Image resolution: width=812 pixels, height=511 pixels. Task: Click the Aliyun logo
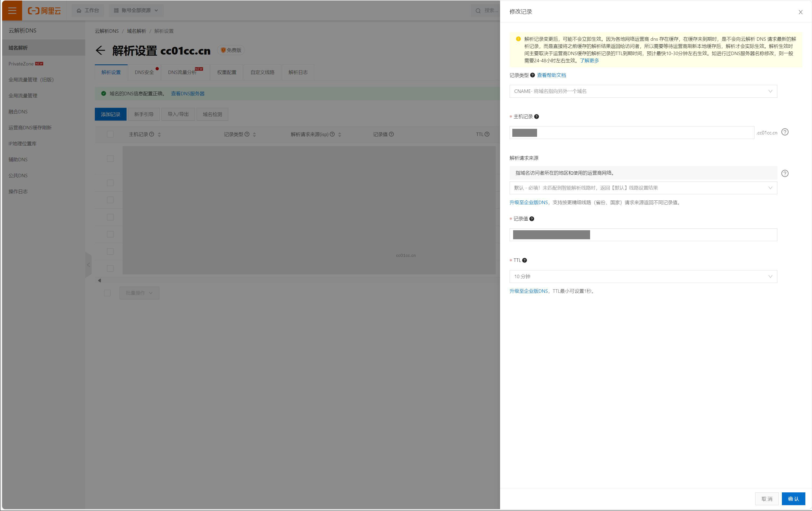tap(44, 11)
